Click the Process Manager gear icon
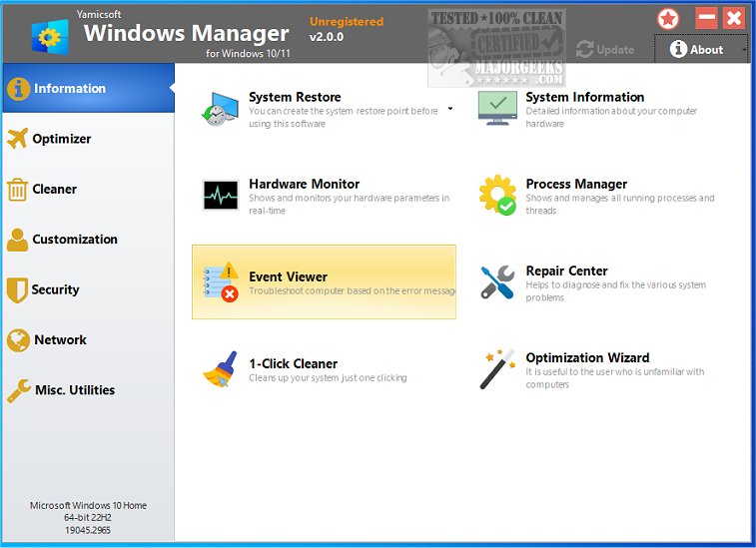Viewport: 756px width, 548px height. pos(496,195)
